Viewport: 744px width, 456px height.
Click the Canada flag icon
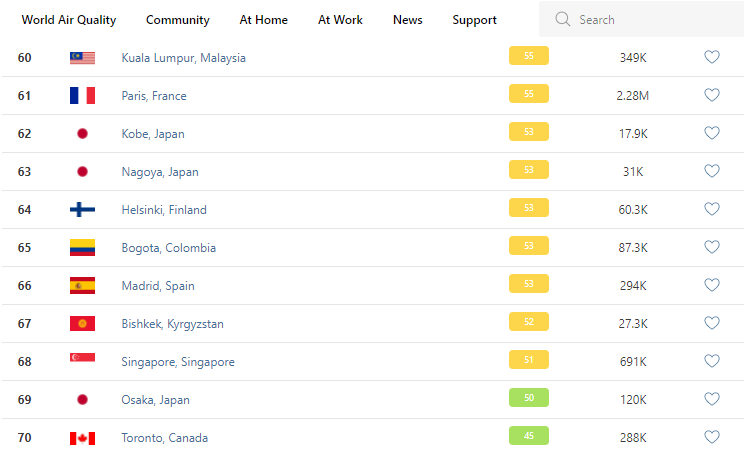click(82, 438)
